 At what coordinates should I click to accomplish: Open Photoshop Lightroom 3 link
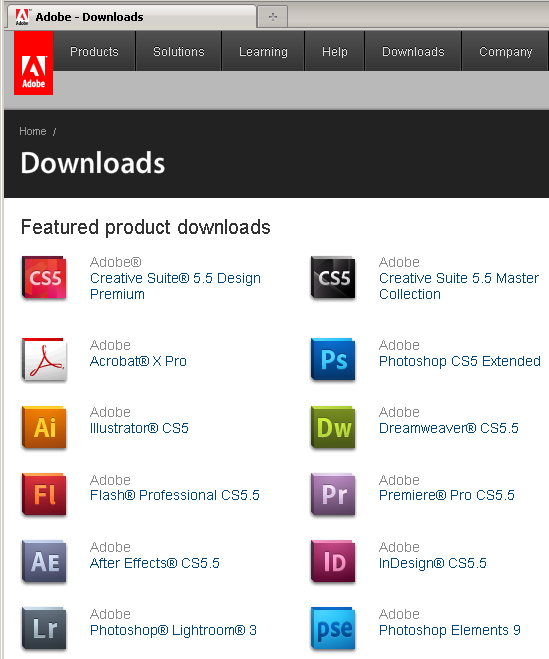click(173, 630)
